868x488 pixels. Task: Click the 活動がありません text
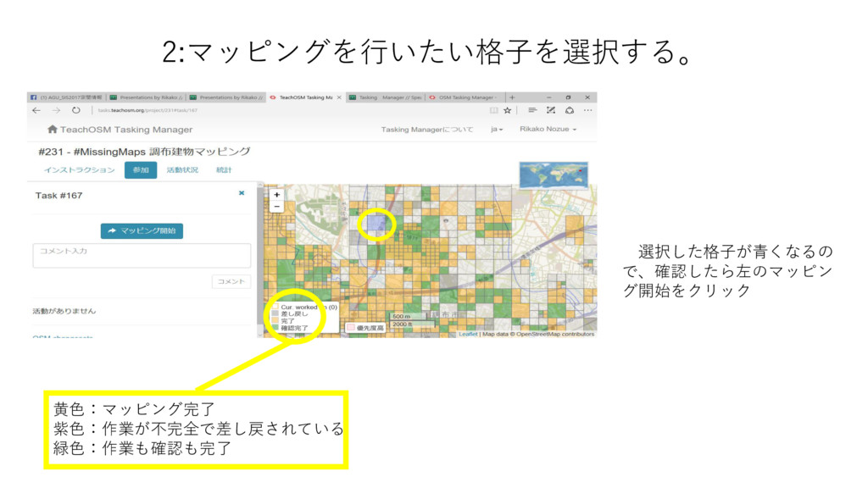point(64,311)
